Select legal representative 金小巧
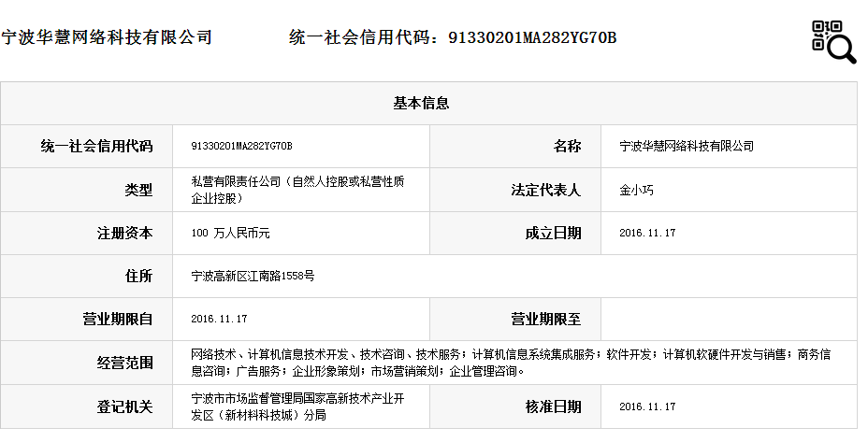Screen dimensions: 868x442 pyautogui.click(x=636, y=191)
